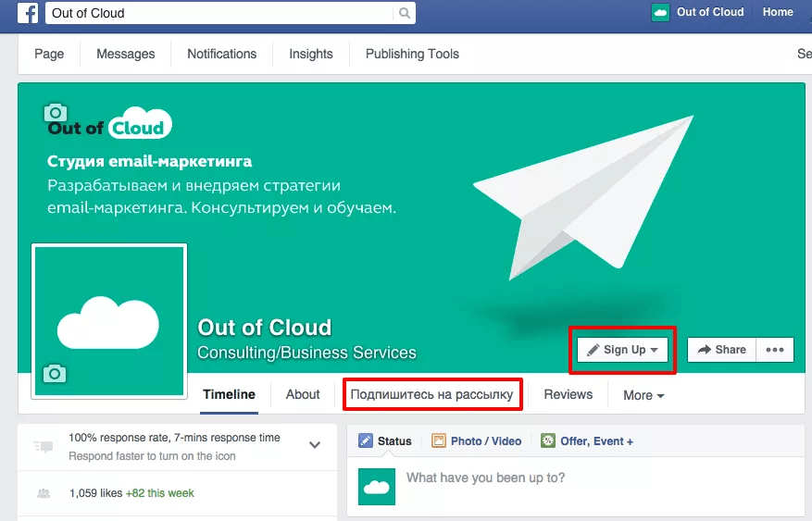Open the Reviews tab

(568, 395)
